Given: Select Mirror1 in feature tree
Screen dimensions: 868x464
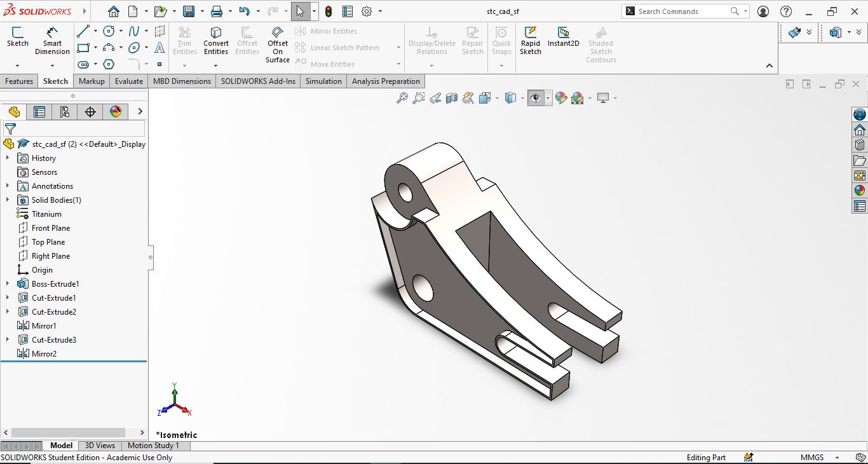Looking at the screenshot, I should 44,326.
